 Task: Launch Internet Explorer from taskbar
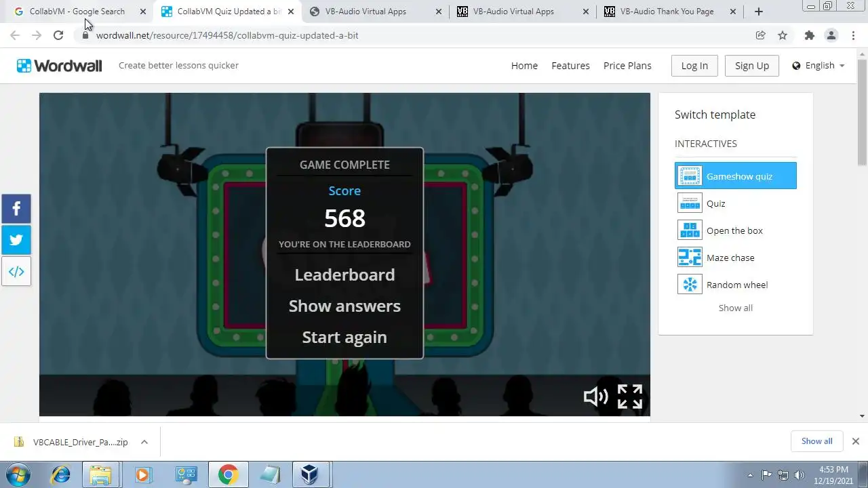61,474
